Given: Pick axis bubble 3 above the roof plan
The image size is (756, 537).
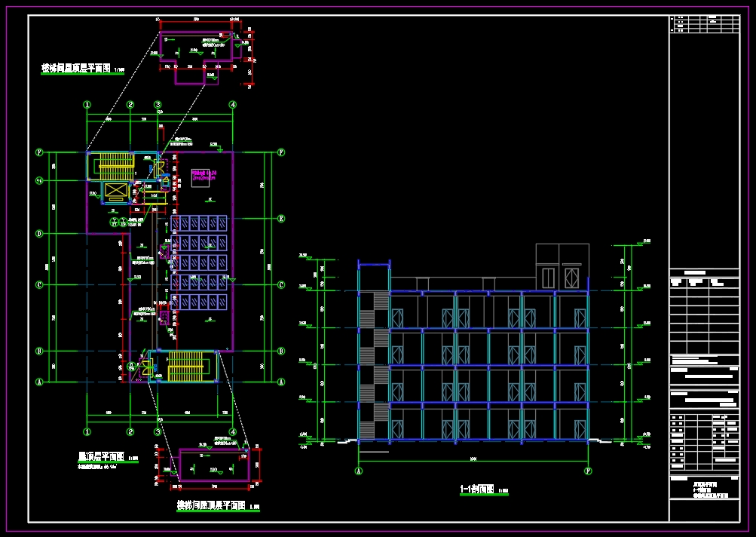Looking at the screenshot, I should (x=158, y=105).
